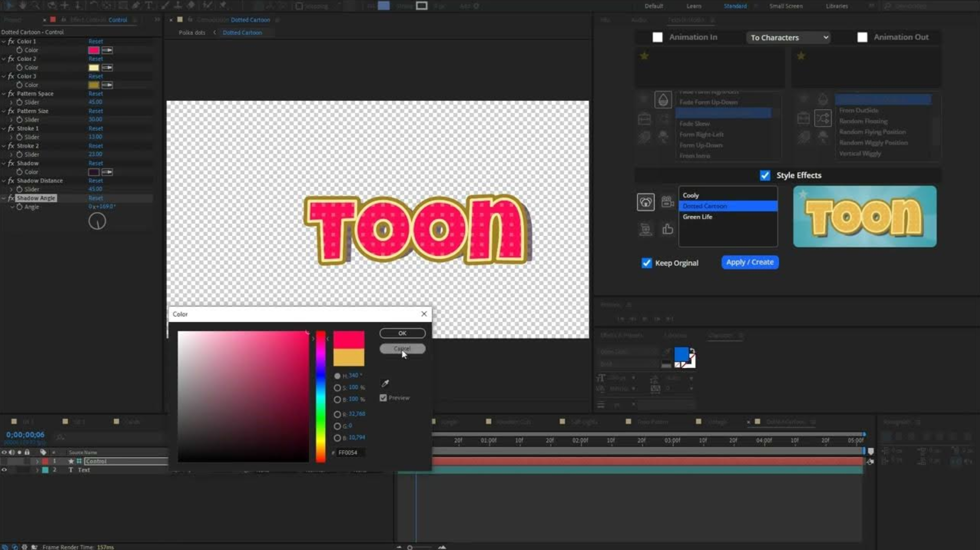Select Green Life in the style list
980x550 pixels.
point(697,217)
